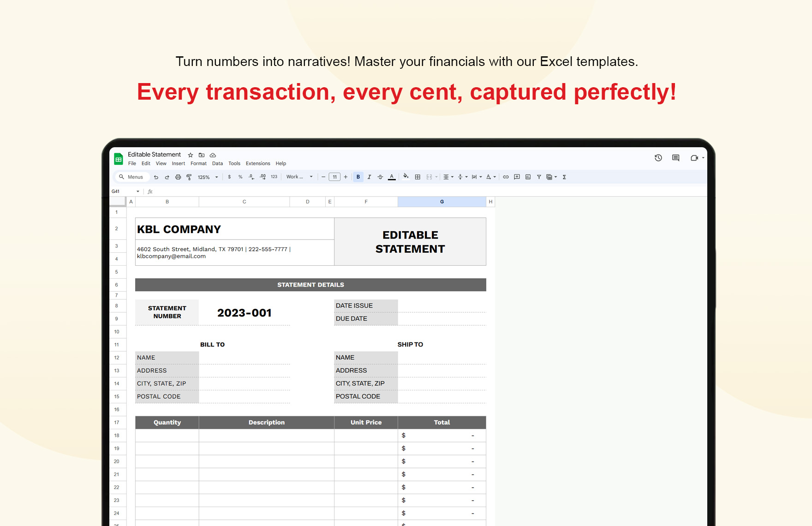Create a filter
The image size is (812, 526).
[x=539, y=177]
